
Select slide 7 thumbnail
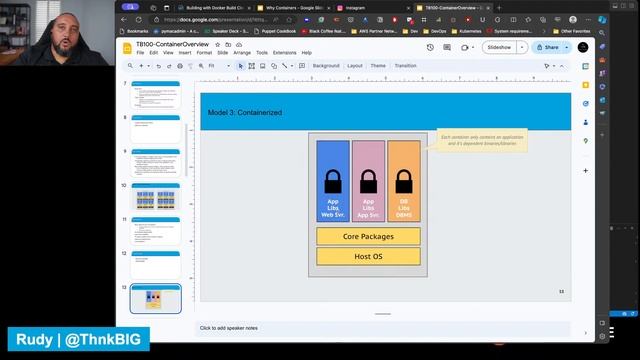(x=156, y=95)
